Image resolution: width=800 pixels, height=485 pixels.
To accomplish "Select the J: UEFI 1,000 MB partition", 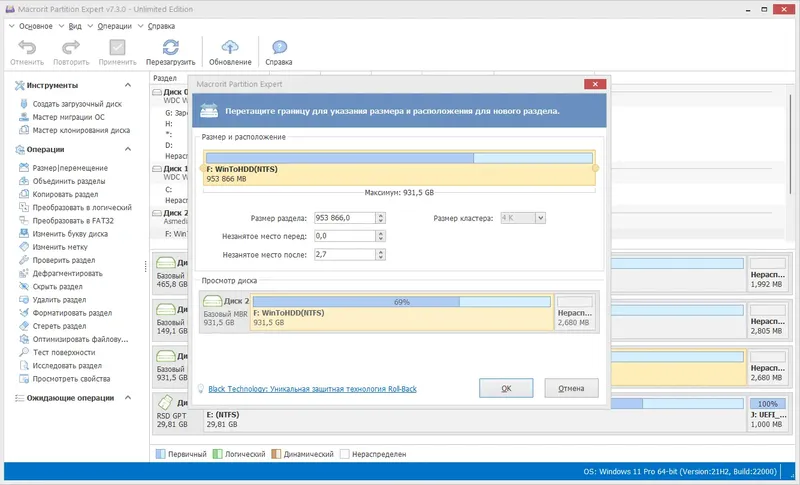I will (x=767, y=414).
